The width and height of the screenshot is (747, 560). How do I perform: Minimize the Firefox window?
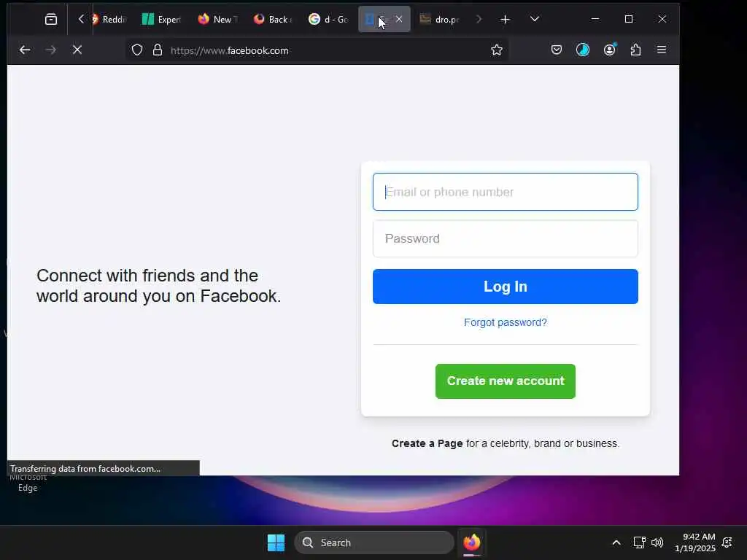(595, 19)
